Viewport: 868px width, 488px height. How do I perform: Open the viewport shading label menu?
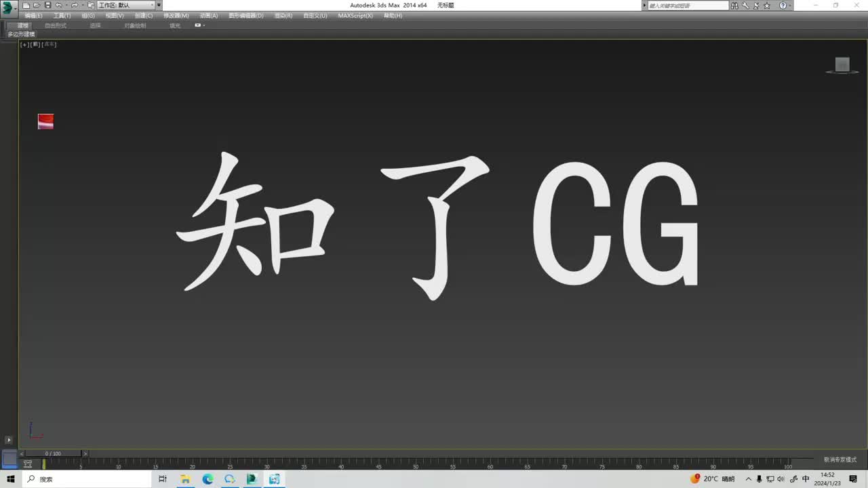click(x=50, y=45)
